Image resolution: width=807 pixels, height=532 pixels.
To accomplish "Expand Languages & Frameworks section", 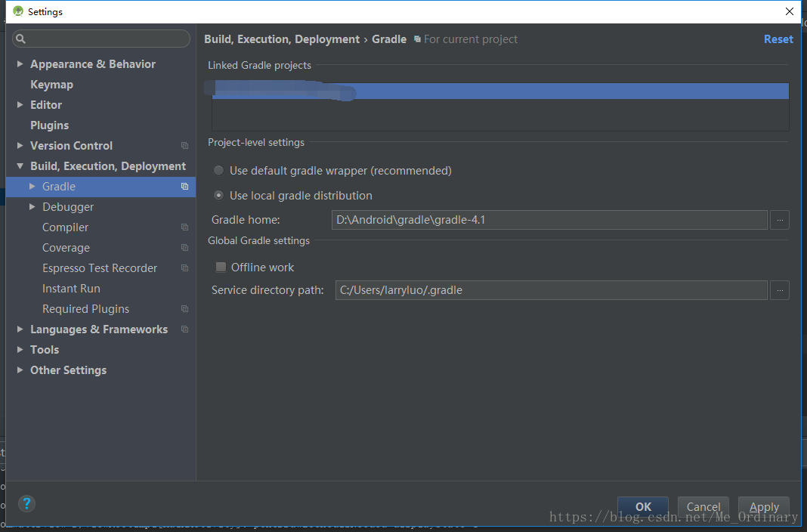I will pyautogui.click(x=20, y=329).
